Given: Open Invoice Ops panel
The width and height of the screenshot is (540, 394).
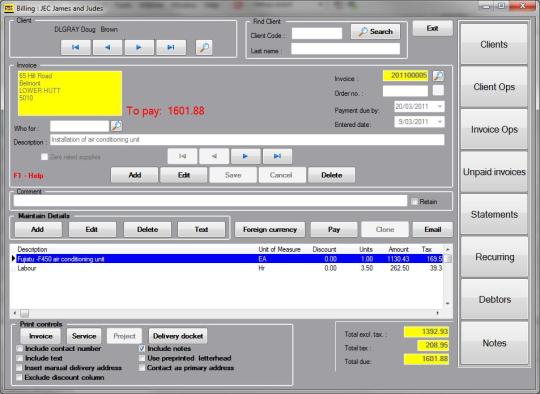Looking at the screenshot, I should (494, 129).
